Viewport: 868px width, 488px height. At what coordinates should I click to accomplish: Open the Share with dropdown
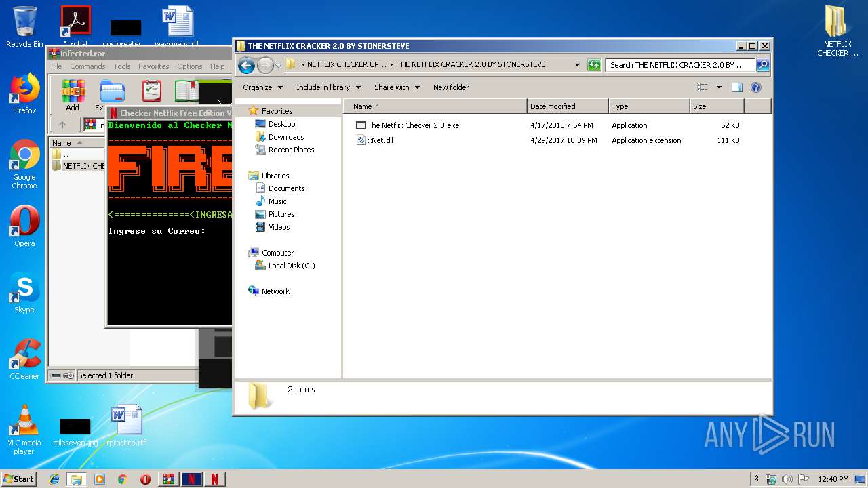(x=397, y=87)
